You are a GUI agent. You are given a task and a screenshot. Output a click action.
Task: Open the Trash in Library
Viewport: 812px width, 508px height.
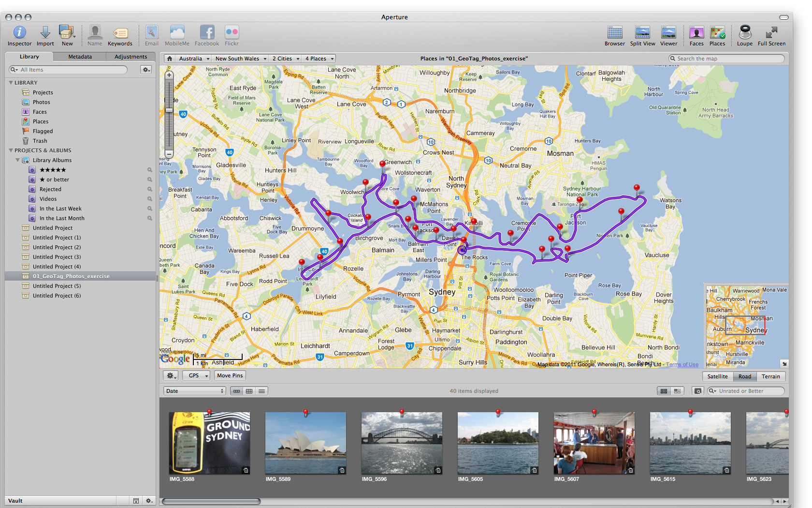tap(40, 141)
